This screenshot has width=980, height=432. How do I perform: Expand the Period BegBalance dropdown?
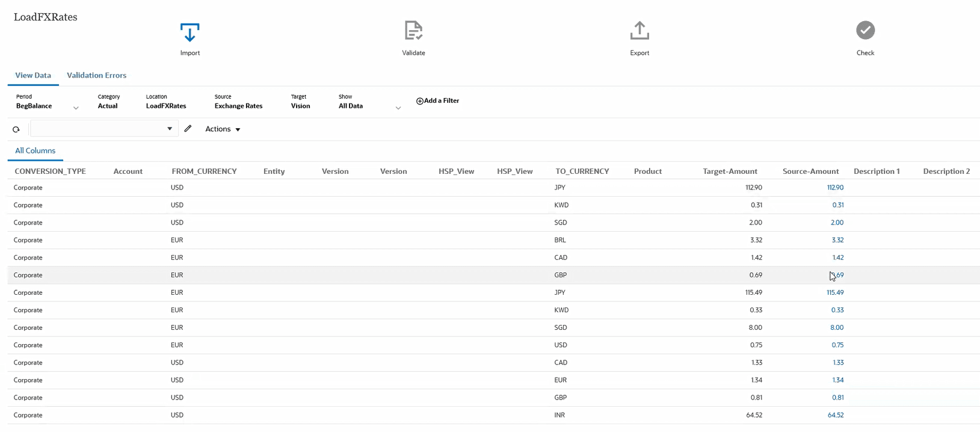[x=76, y=108]
